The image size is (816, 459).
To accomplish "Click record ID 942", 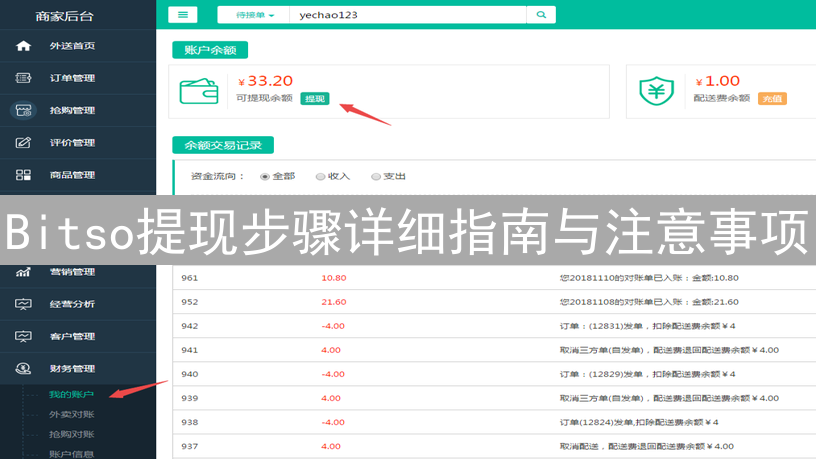I will point(189,326).
